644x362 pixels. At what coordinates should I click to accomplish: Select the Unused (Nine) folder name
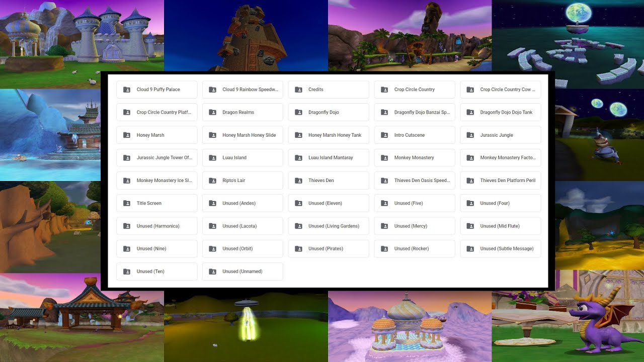(x=151, y=249)
